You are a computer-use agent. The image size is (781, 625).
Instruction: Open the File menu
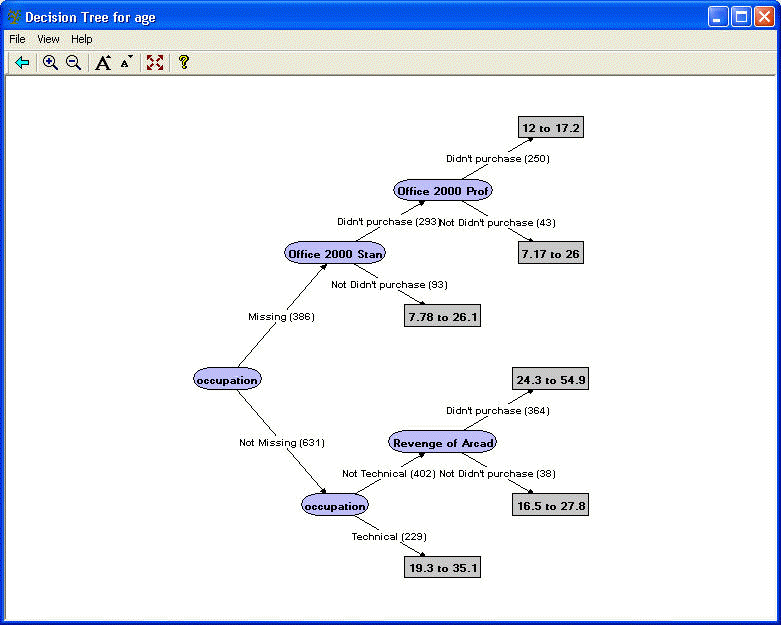click(17, 39)
